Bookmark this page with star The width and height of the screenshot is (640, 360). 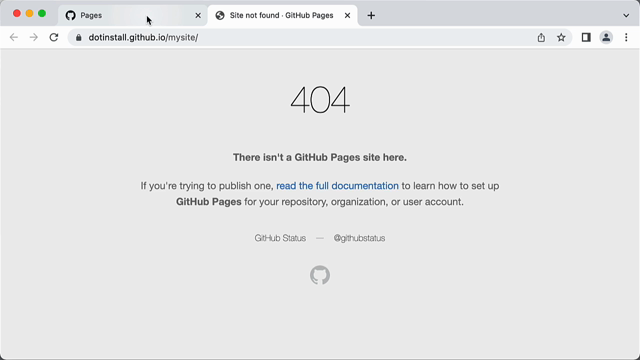561,38
